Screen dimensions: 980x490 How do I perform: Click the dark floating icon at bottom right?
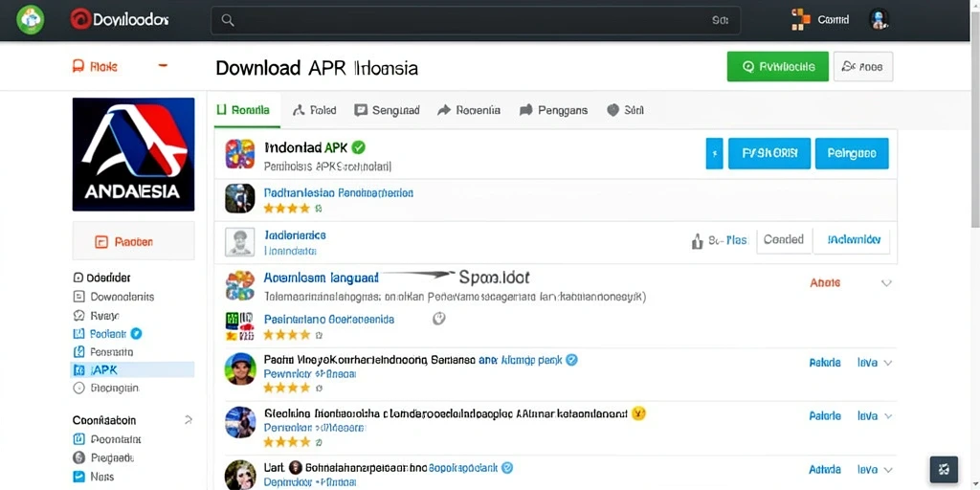[x=944, y=469]
